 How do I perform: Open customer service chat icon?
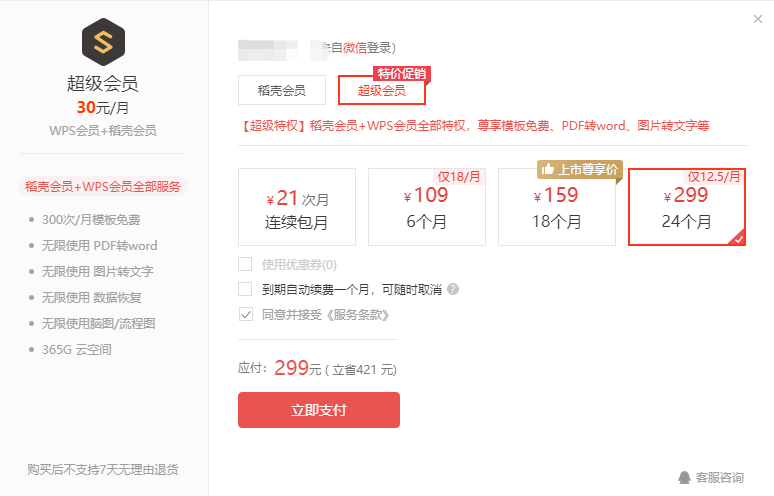[x=684, y=477]
